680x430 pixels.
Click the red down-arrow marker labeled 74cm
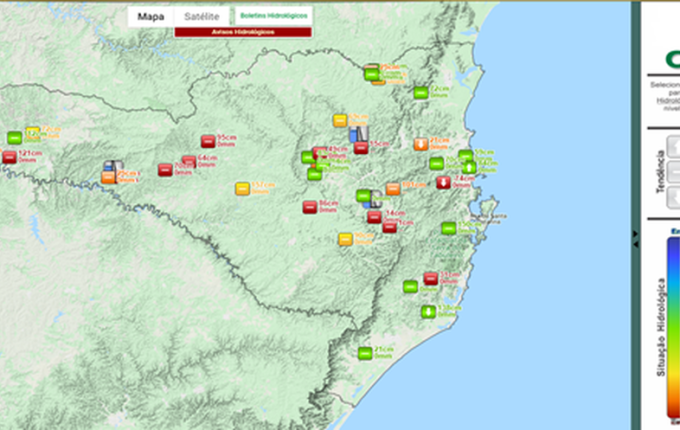(x=443, y=182)
